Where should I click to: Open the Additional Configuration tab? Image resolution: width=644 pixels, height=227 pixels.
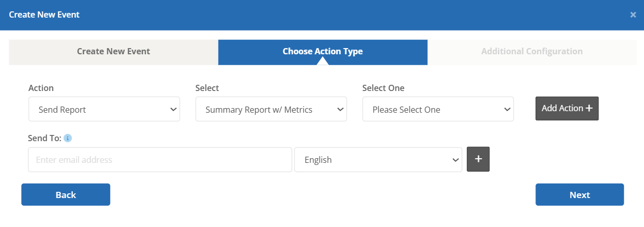532,52
